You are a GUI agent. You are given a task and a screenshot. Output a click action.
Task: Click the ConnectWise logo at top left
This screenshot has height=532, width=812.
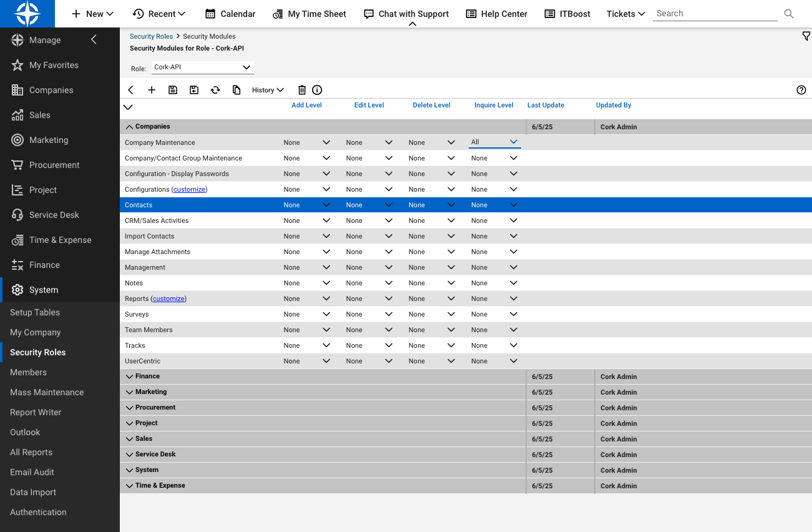point(27,14)
